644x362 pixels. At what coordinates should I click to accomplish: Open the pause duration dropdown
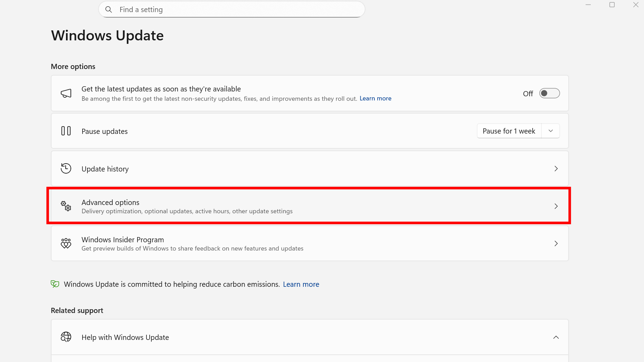click(x=550, y=131)
